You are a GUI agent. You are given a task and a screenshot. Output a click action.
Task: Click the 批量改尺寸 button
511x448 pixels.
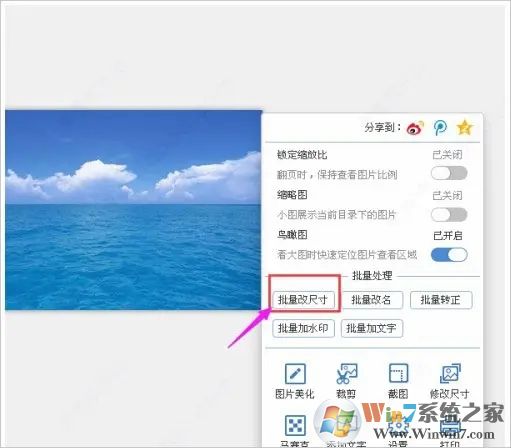303,300
